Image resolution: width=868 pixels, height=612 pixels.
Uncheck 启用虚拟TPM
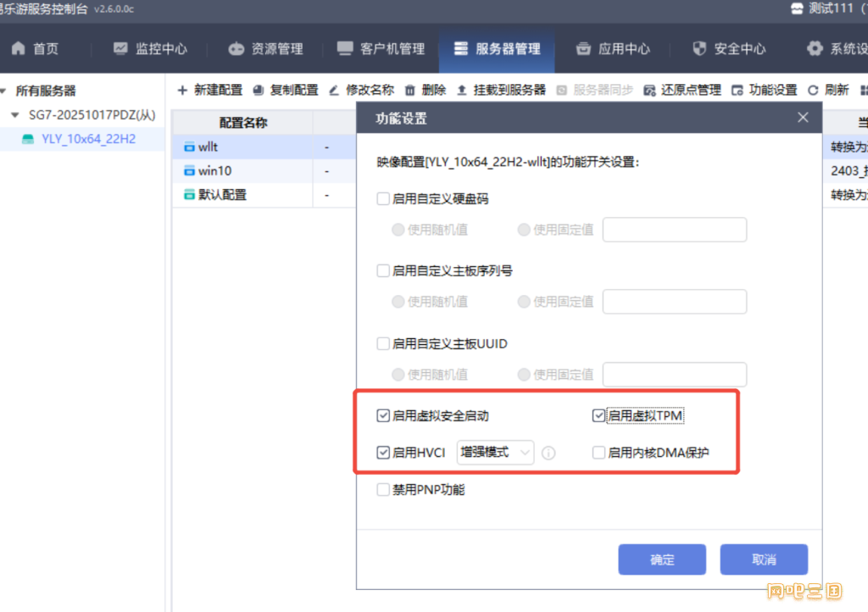[598, 415]
